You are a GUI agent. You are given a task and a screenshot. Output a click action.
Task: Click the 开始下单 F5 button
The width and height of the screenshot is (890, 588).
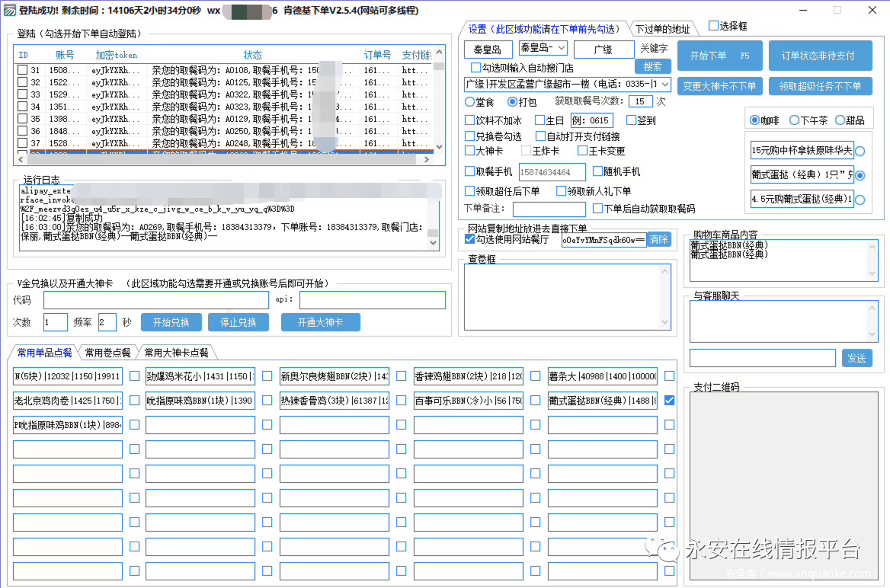(719, 56)
